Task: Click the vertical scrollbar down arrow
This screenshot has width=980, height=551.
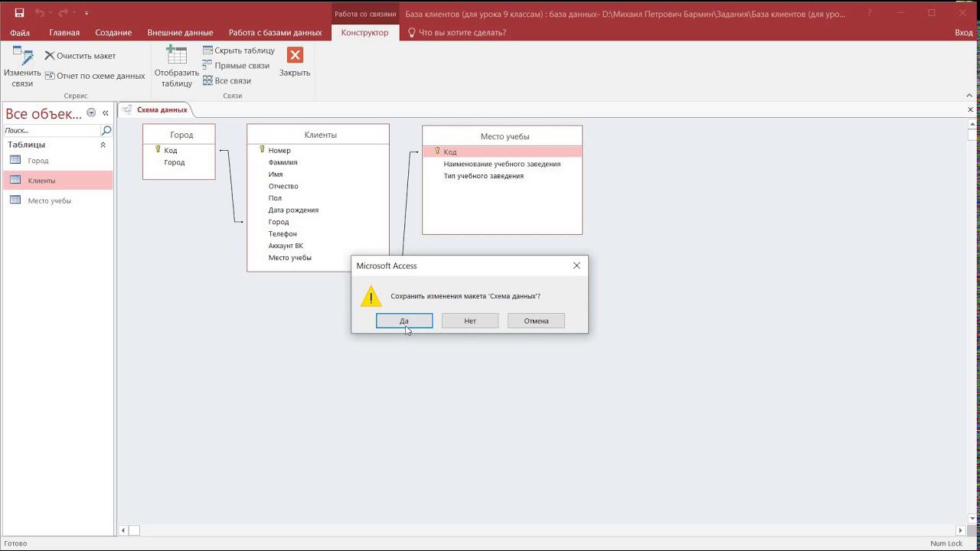Action: [x=972, y=520]
